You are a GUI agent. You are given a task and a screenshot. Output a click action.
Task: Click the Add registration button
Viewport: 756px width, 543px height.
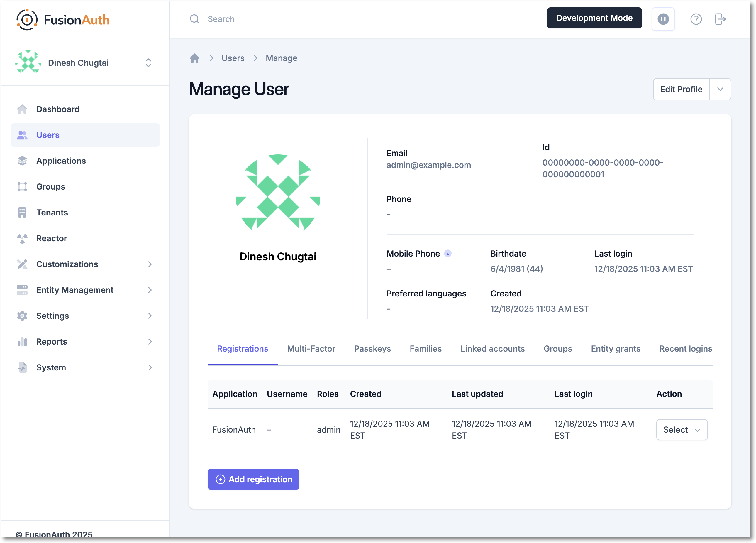[x=253, y=479]
